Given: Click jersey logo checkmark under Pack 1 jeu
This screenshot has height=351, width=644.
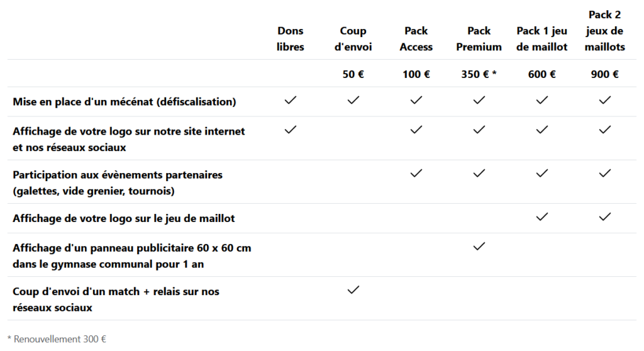Looking at the screenshot, I should pyautogui.click(x=541, y=217).
